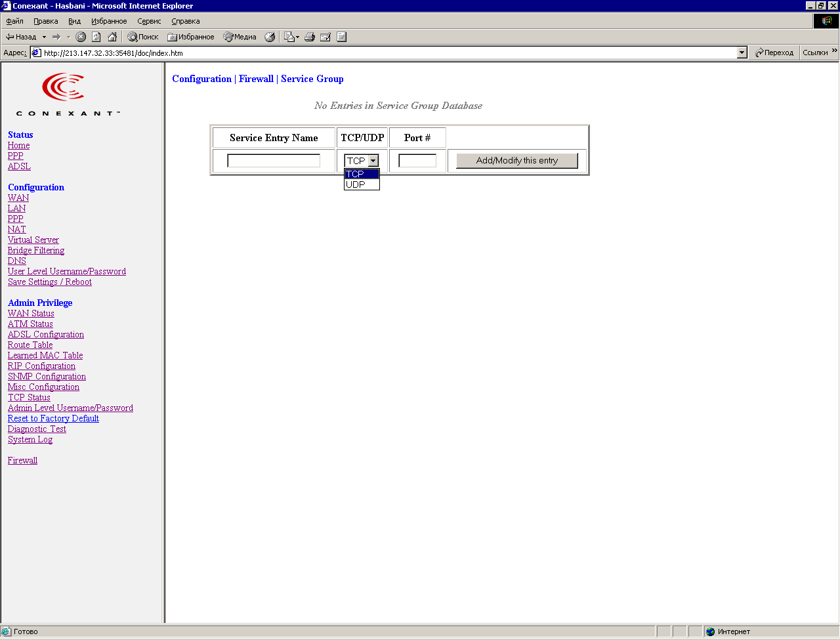Open the Virtual Server link
Viewport: 840px width, 640px height.
click(x=33, y=240)
